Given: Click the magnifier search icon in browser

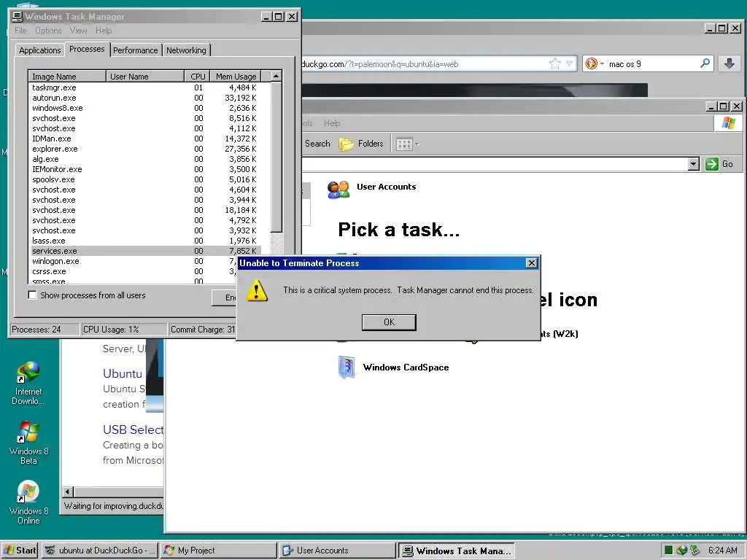Looking at the screenshot, I should 705,63.
